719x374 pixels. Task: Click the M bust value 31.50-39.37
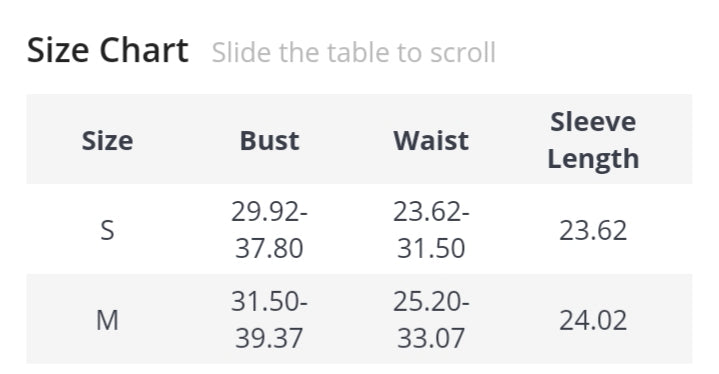(269, 320)
